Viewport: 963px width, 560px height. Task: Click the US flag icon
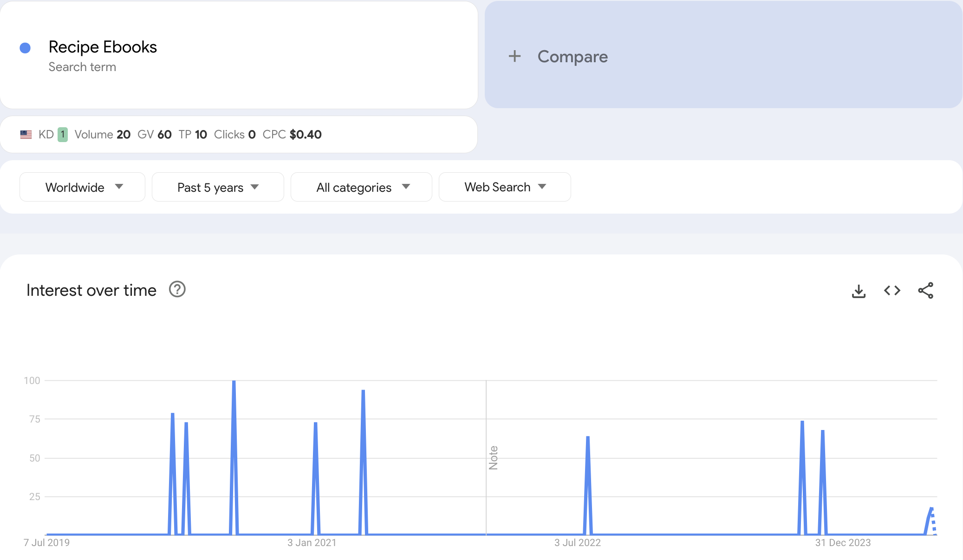click(x=26, y=135)
